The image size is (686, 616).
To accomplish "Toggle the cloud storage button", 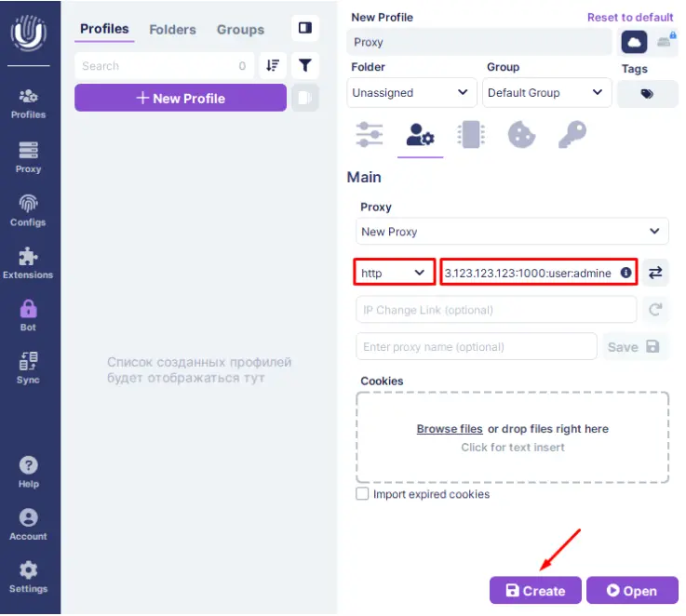I will coord(634,42).
